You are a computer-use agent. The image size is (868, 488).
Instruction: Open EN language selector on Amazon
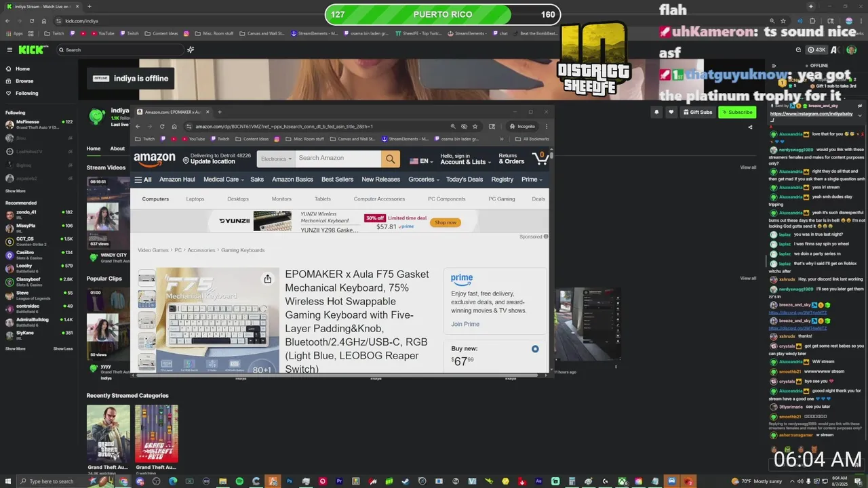(x=422, y=161)
